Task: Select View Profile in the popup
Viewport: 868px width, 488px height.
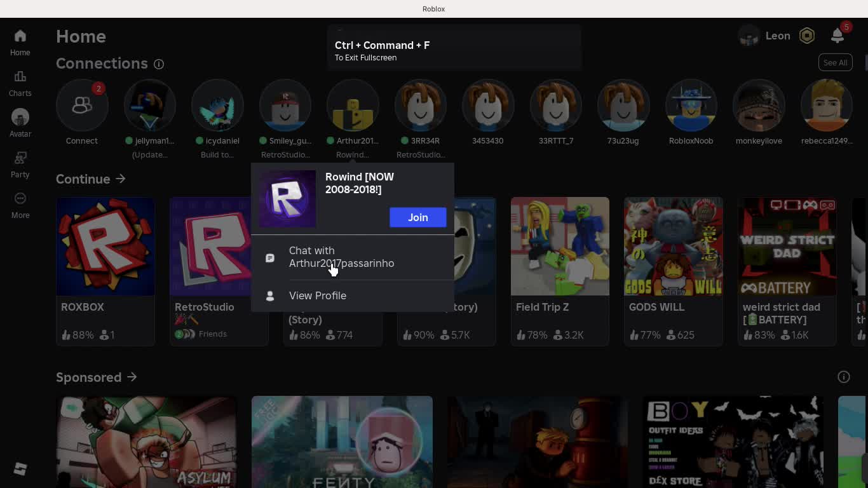Action: [x=353, y=295]
